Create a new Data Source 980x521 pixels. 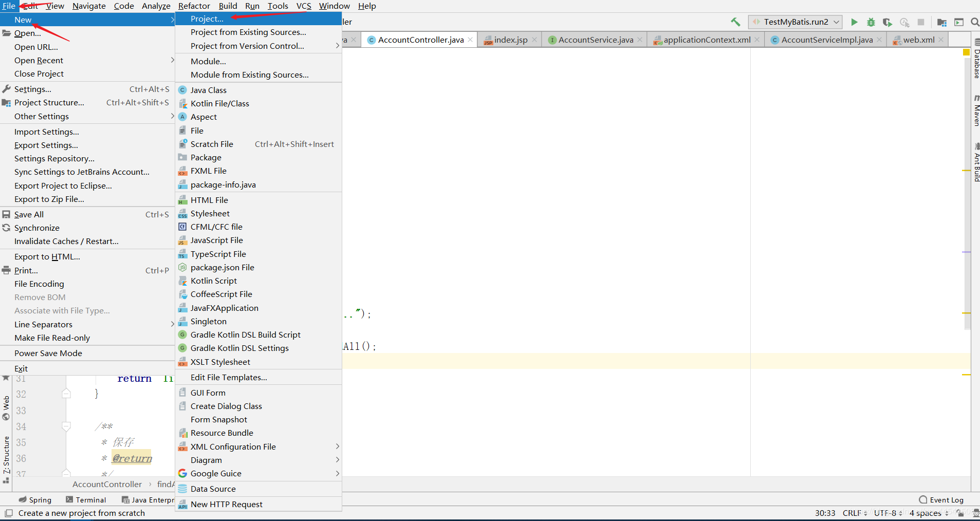[258, 489]
